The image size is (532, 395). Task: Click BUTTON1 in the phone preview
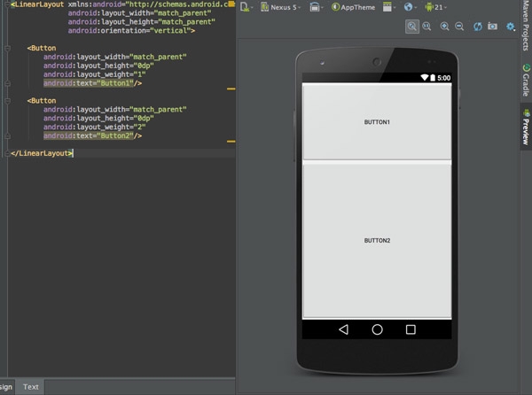(x=377, y=122)
